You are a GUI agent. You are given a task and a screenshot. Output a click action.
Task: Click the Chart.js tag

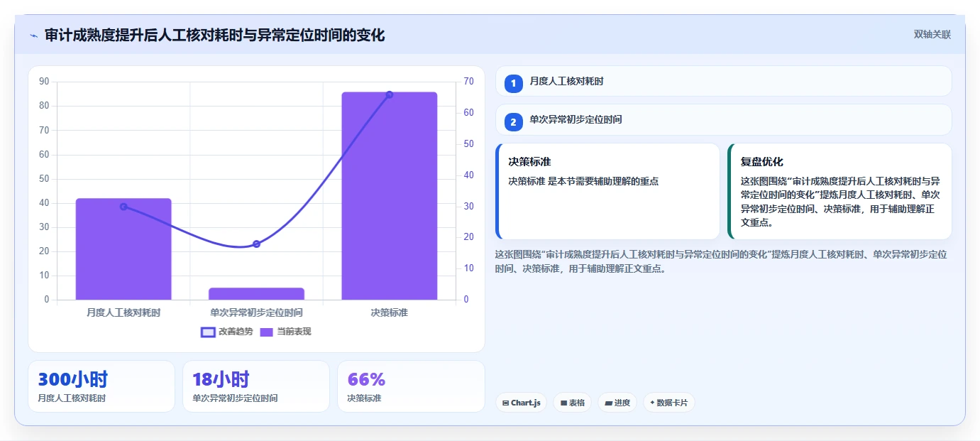(521, 403)
